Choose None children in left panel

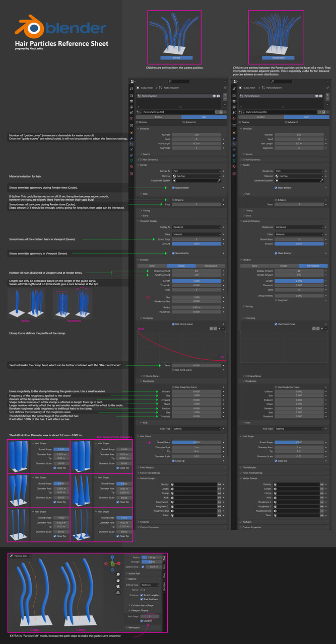[x=151, y=266]
